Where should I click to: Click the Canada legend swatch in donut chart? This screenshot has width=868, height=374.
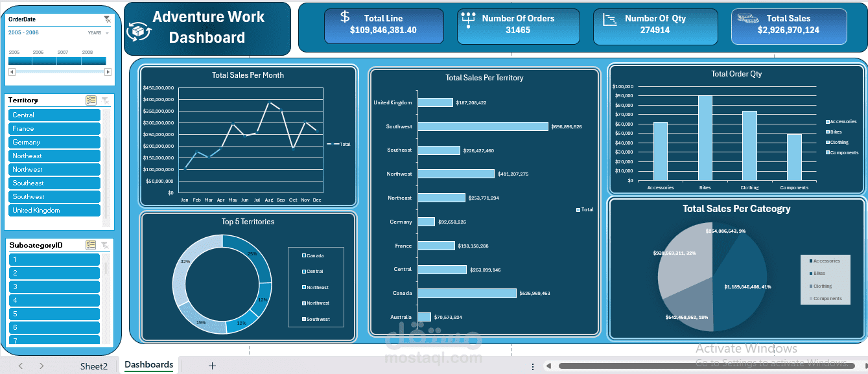coord(304,256)
